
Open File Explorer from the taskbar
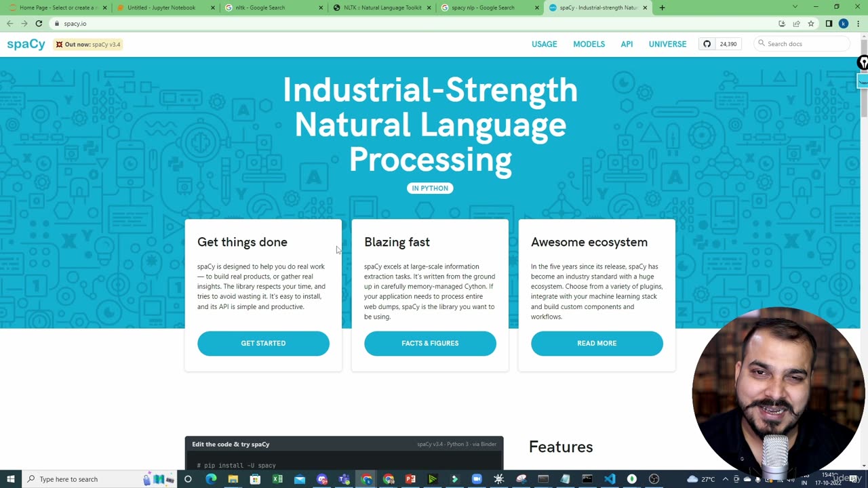pos(233,479)
